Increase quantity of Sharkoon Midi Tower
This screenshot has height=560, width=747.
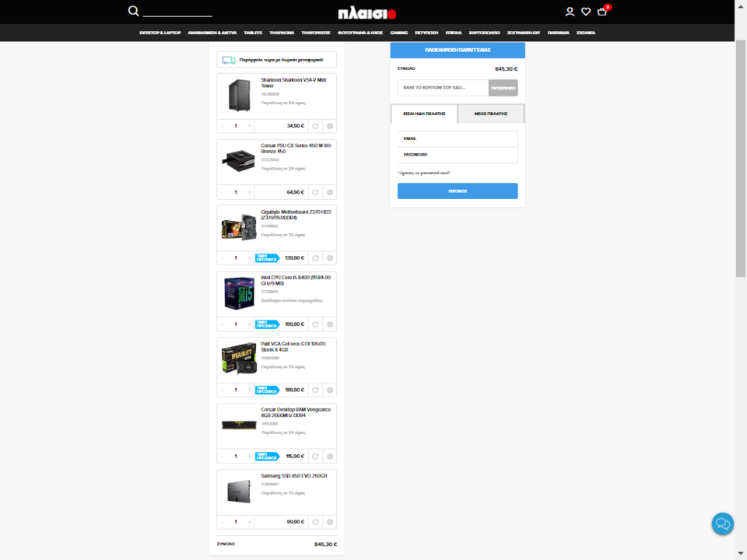coord(249,126)
